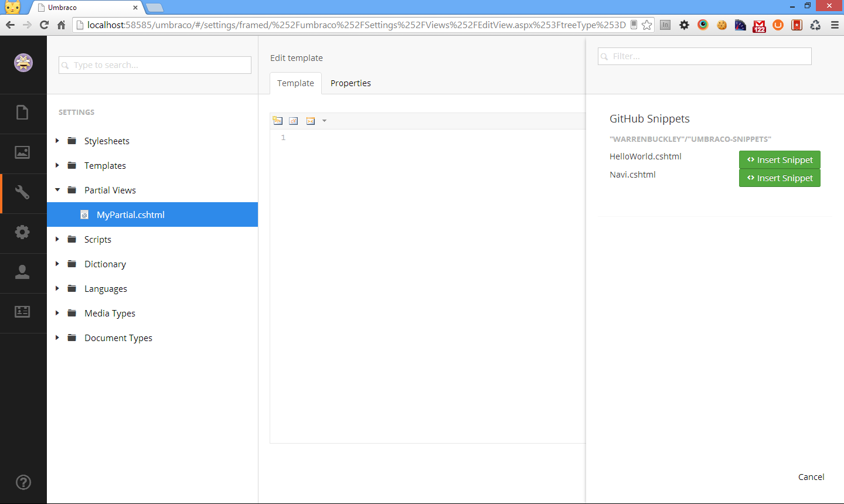
Task: Expand the Dictionary tree node
Action: coord(57,264)
